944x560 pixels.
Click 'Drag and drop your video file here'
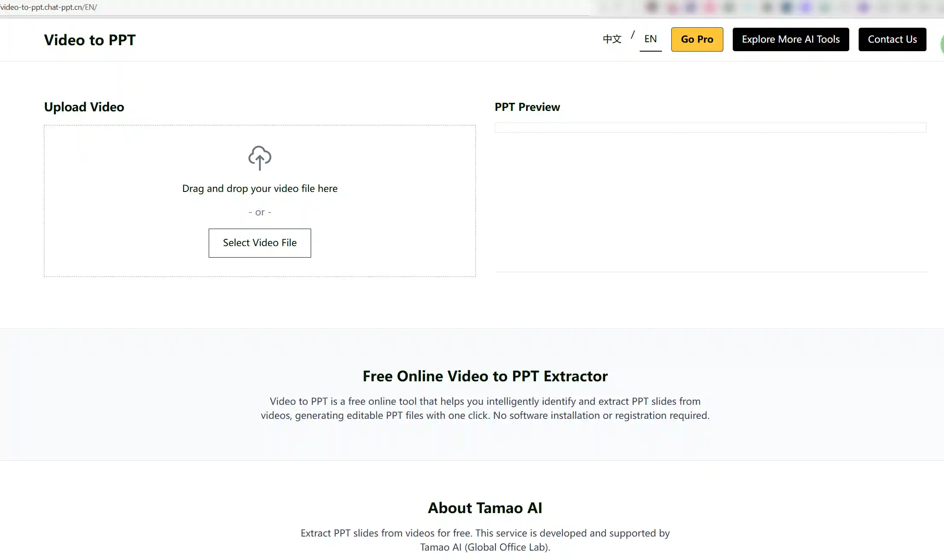point(260,189)
